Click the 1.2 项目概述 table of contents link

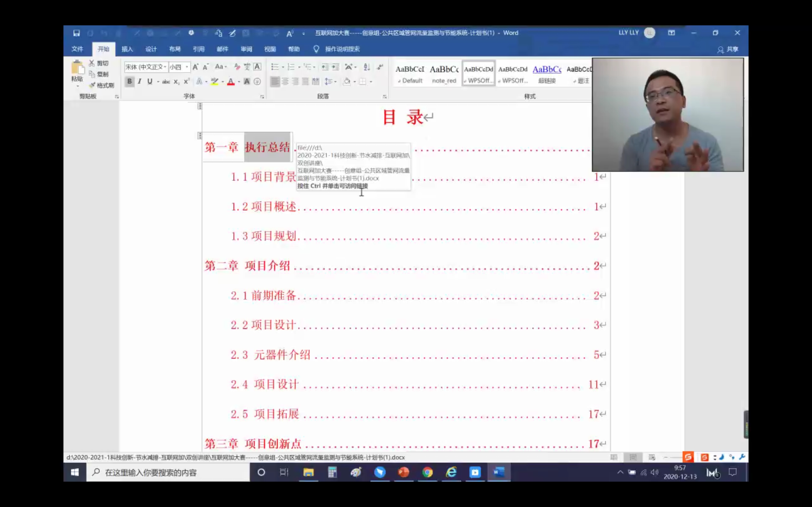click(264, 207)
